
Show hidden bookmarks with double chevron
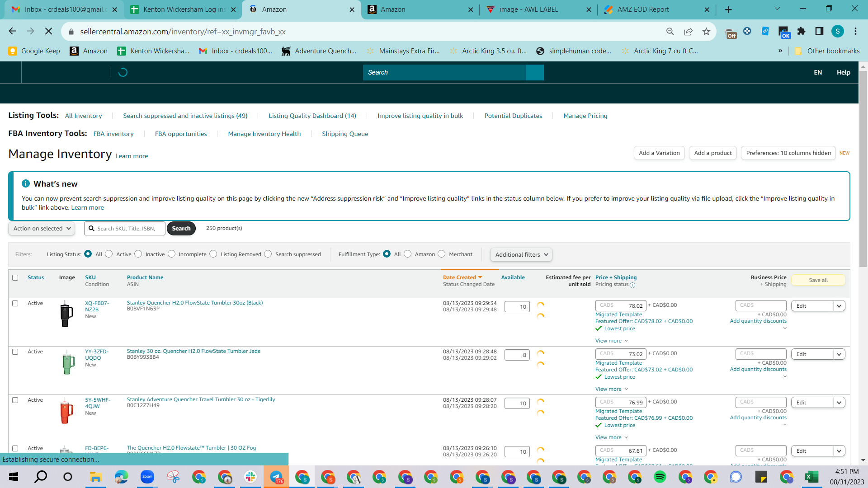point(780,51)
